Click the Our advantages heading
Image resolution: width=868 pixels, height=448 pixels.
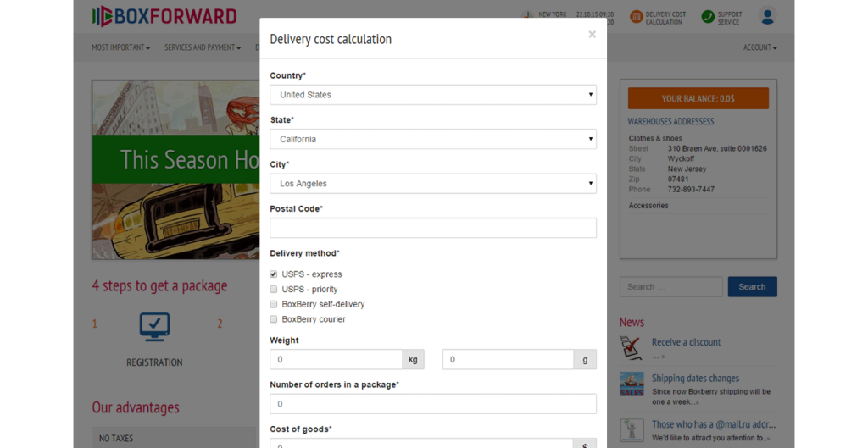coord(136,407)
